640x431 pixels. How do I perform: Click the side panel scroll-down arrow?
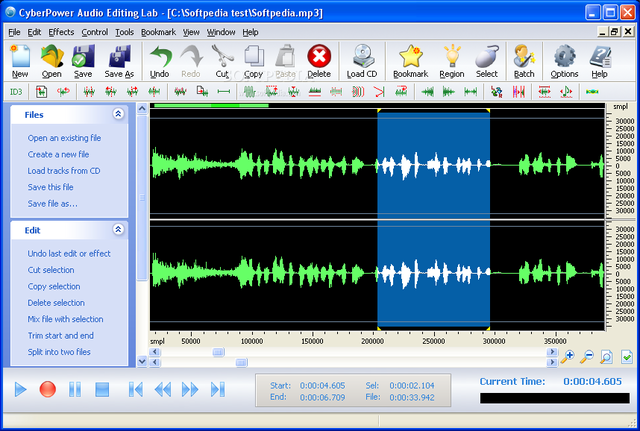coord(142,361)
